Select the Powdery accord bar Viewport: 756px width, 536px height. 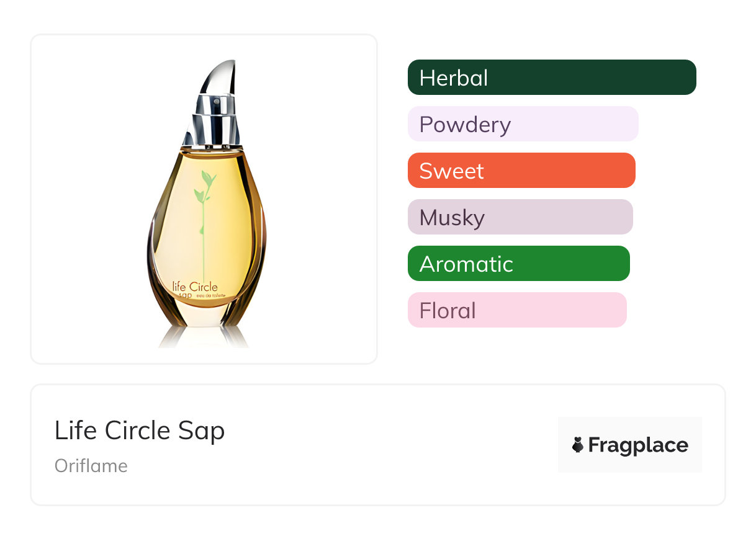tap(523, 124)
